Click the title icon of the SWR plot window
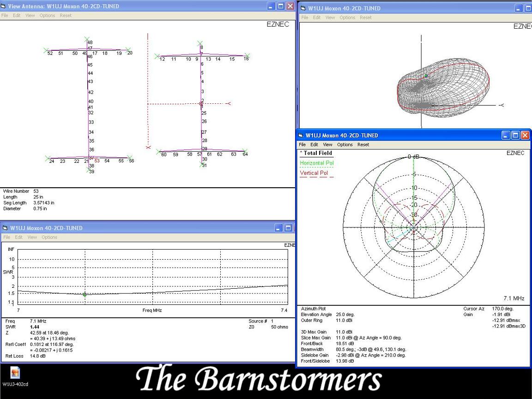The image size is (532, 399). pyautogui.click(x=5, y=228)
